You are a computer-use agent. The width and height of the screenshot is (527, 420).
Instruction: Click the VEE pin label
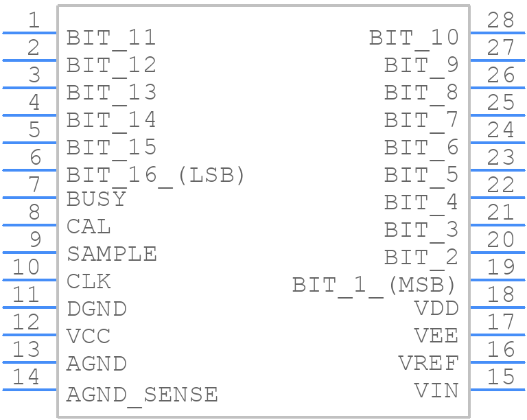(436, 336)
